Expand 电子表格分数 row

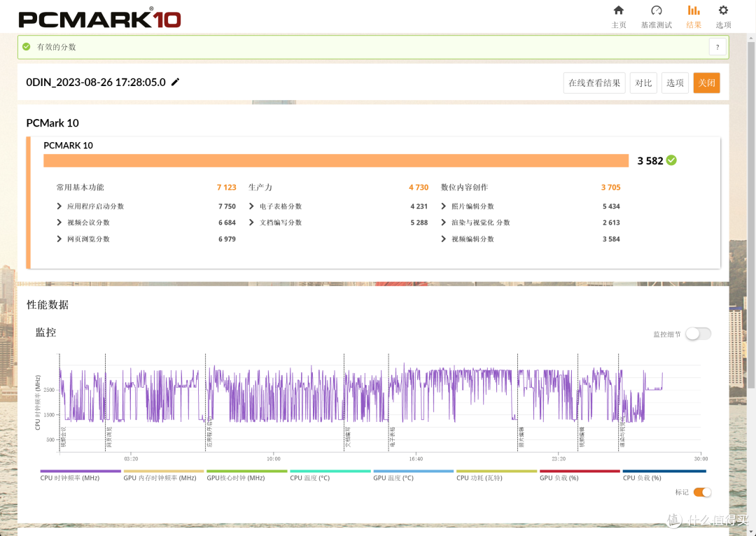251,206
